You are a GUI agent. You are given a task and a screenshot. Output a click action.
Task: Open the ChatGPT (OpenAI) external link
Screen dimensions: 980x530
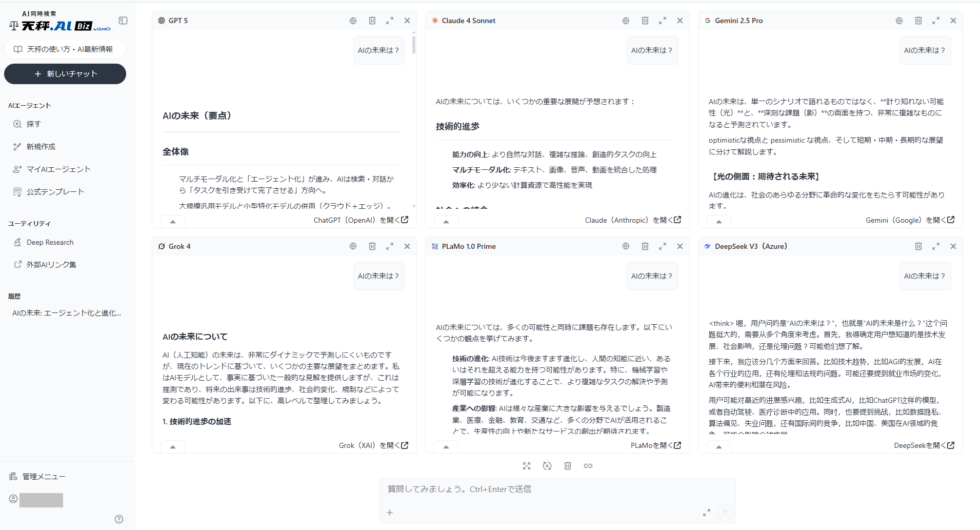361,220
